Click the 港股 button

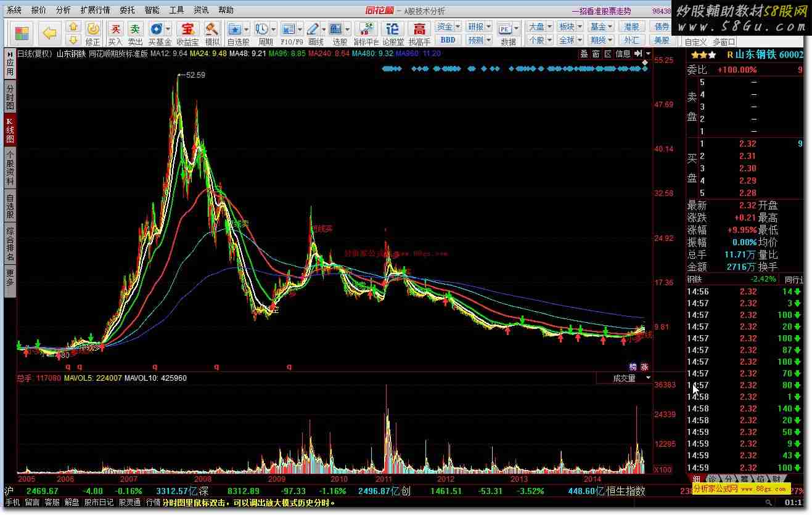[x=631, y=26]
